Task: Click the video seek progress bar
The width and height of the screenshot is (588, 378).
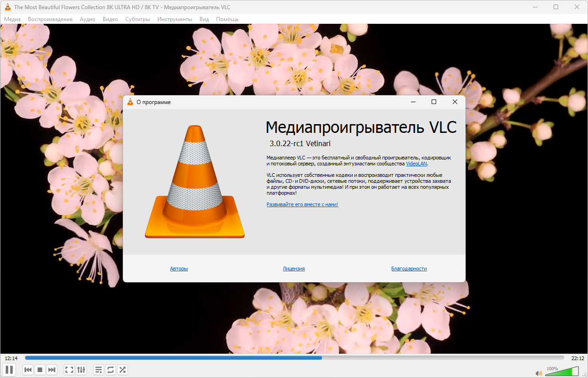Action: point(294,358)
